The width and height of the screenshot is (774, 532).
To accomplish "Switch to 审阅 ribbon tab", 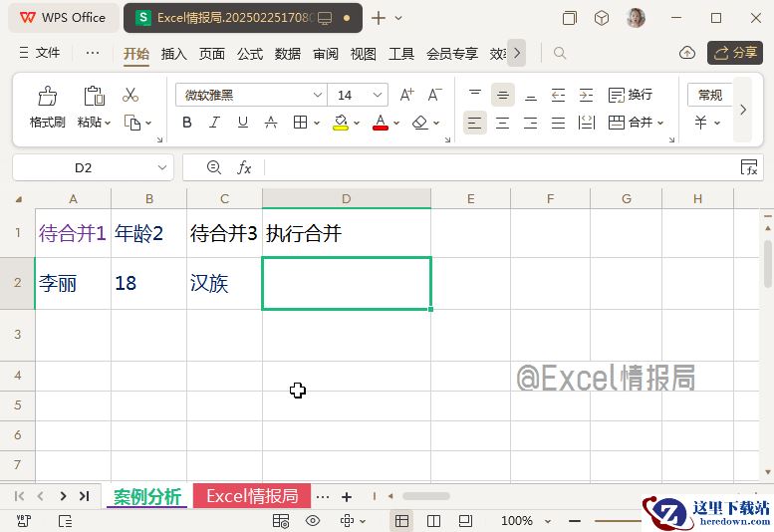I will coord(326,53).
